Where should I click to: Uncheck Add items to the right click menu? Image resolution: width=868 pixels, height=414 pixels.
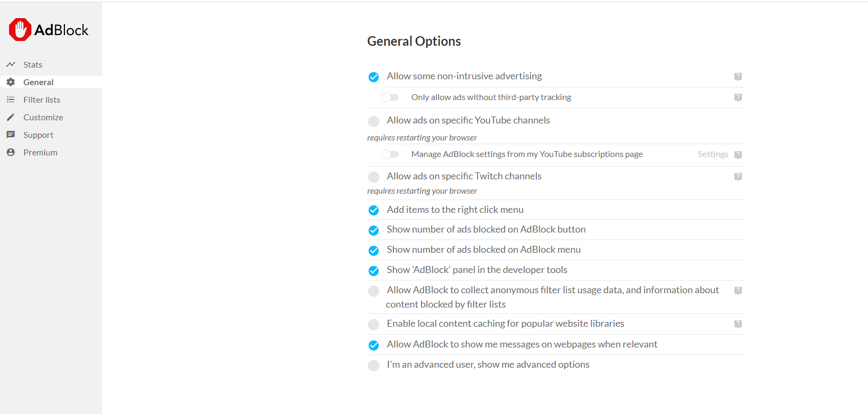[374, 210]
